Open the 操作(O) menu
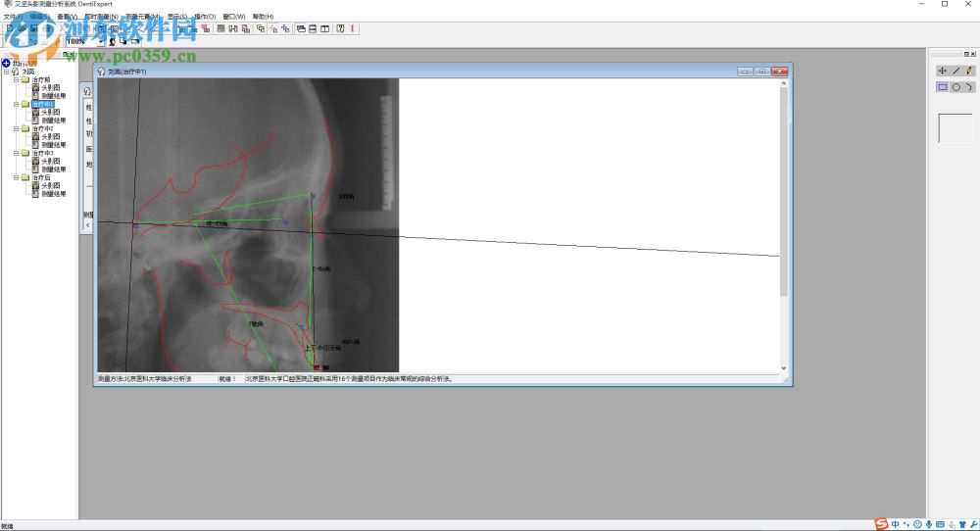Viewport: 980px width, 531px height. [205, 17]
